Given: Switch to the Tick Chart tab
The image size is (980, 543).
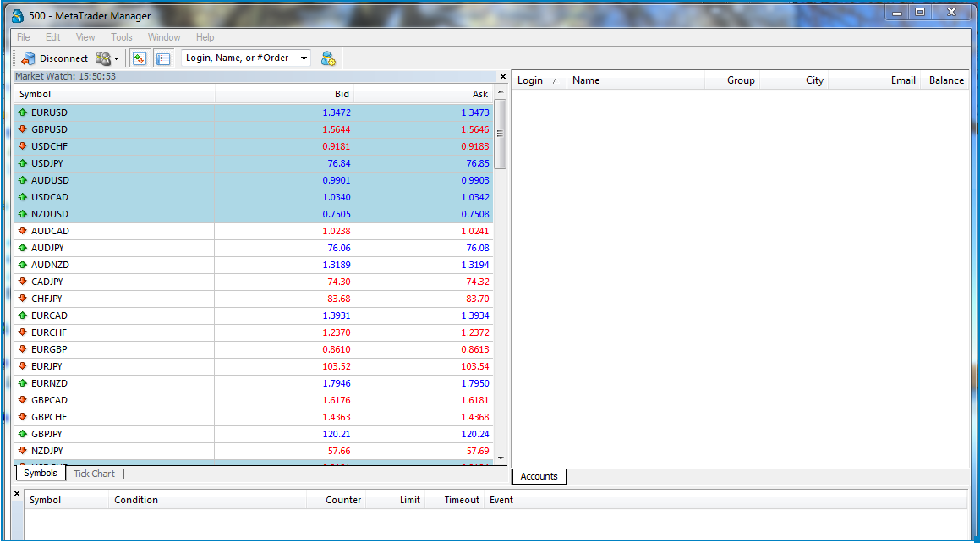Looking at the screenshot, I should click(x=94, y=474).
